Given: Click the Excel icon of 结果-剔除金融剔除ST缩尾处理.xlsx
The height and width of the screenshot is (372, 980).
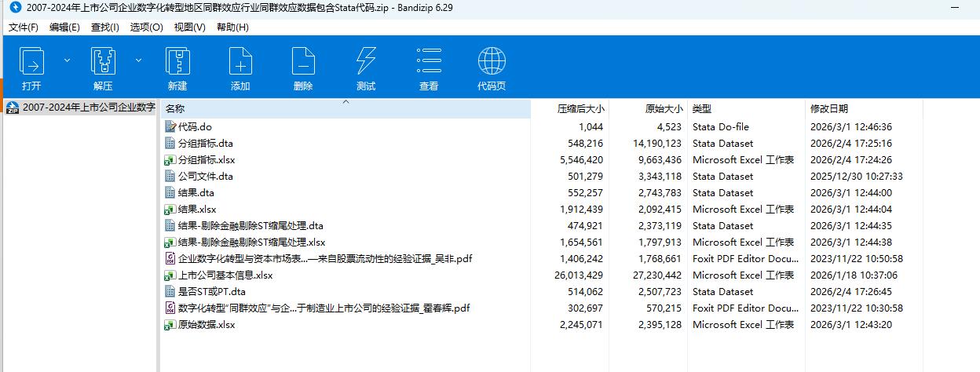Looking at the screenshot, I should (x=170, y=242).
